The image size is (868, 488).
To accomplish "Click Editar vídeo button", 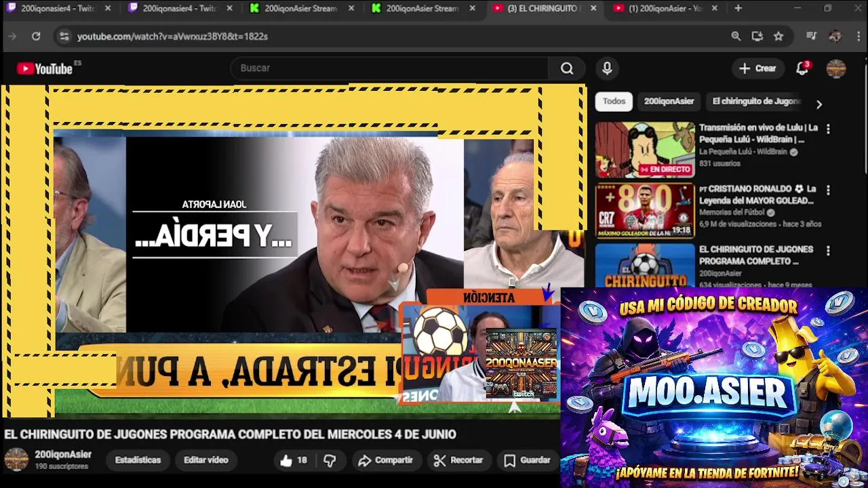I will (205, 460).
